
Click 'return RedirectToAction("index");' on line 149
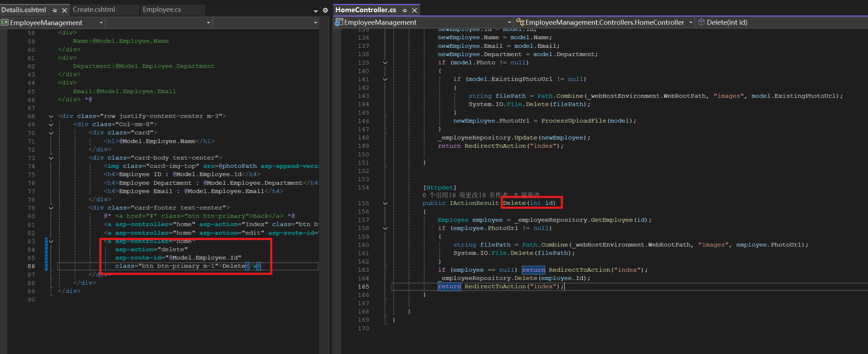click(501, 146)
